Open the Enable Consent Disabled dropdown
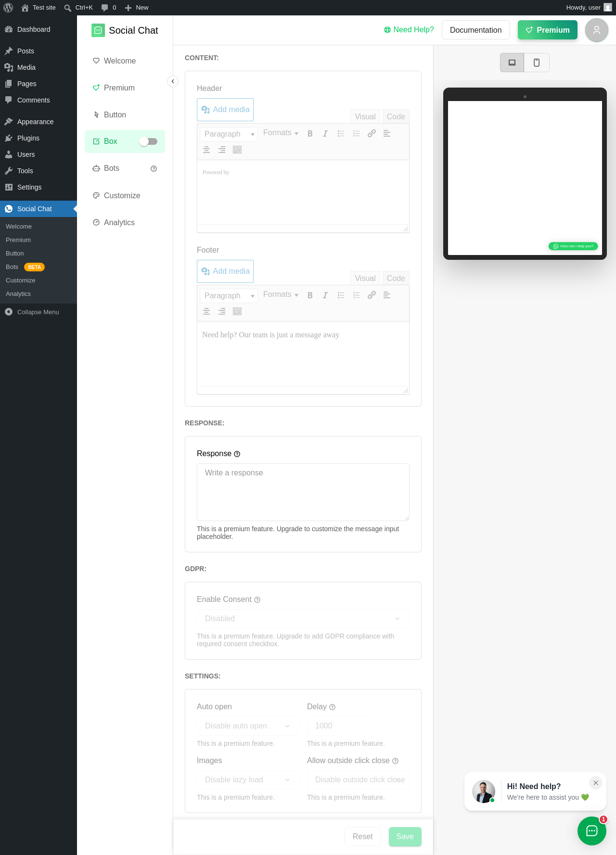This screenshot has height=855, width=616. coord(303,619)
